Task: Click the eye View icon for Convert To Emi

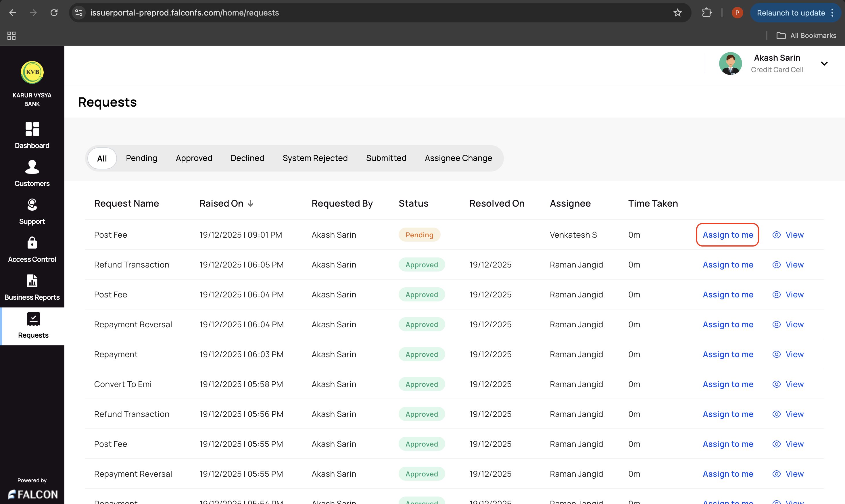Action: pos(776,384)
